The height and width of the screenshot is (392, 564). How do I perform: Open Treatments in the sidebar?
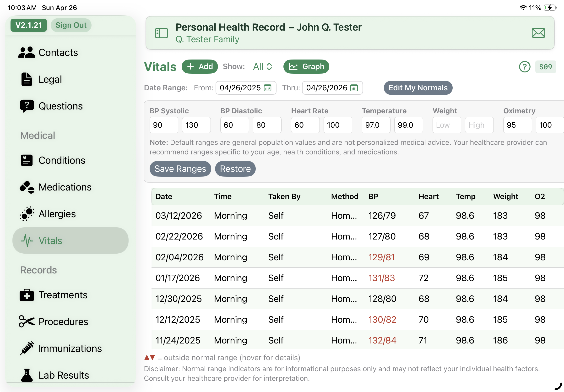click(70, 295)
